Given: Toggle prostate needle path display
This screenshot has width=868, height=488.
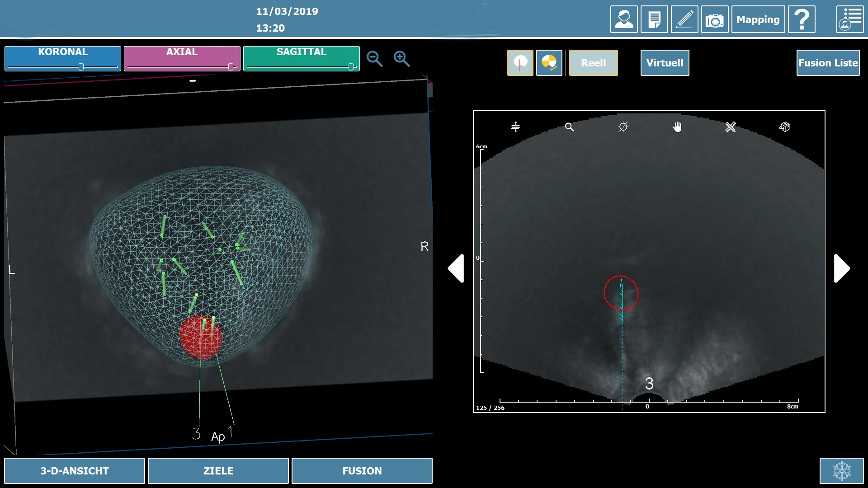Looking at the screenshot, I should (520, 63).
